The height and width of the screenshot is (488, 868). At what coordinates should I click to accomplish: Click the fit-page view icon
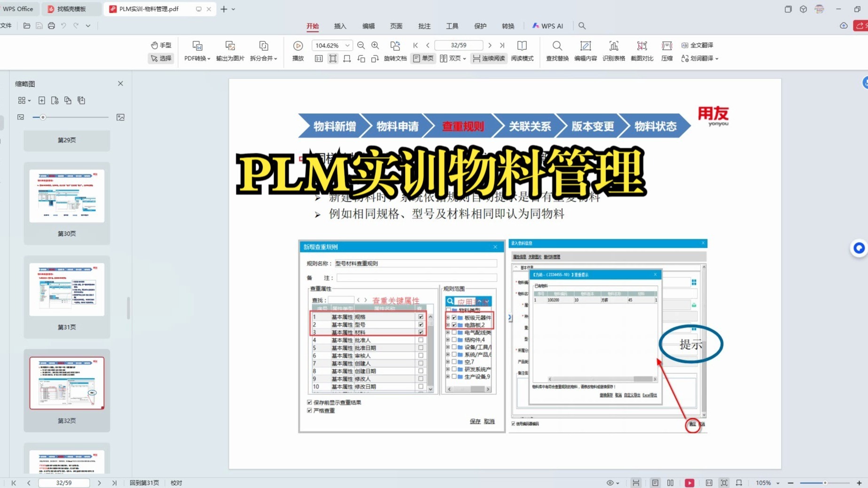[x=333, y=59]
